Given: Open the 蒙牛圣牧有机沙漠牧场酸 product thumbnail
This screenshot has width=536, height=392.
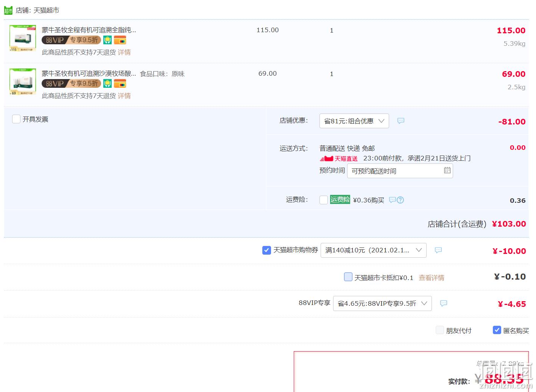Looking at the screenshot, I should coord(23,82).
